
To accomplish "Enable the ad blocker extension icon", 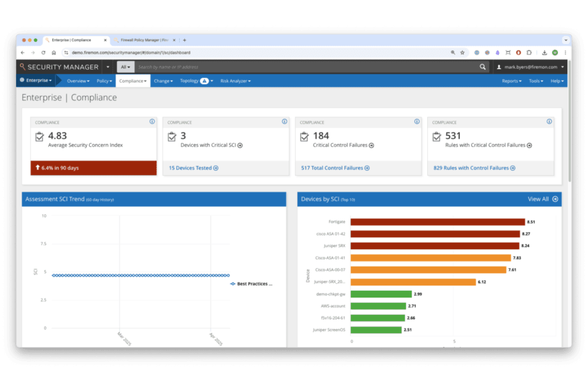I will coord(518,52).
